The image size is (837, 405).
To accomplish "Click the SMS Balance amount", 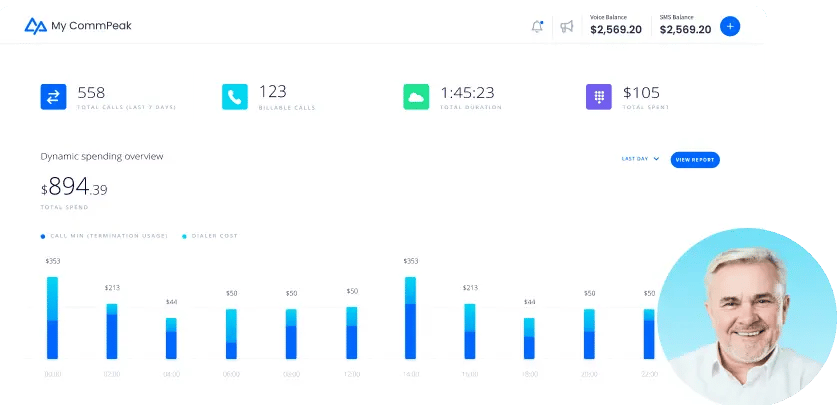I will [x=685, y=30].
